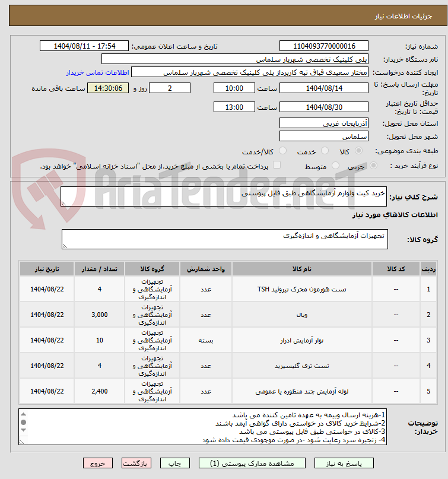Click the quantity cell '2,400'
The height and width of the screenshot is (479, 448).
[x=99, y=391]
